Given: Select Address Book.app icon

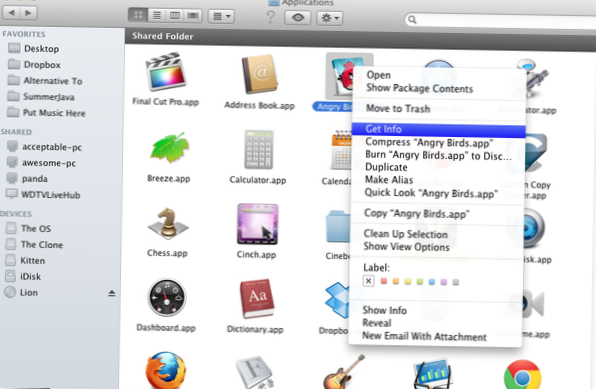Looking at the screenshot, I should [260, 75].
